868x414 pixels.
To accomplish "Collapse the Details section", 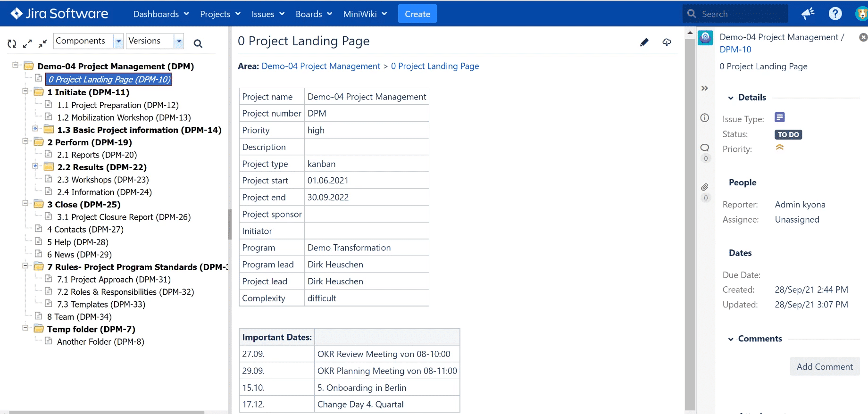I will click(731, 98).
